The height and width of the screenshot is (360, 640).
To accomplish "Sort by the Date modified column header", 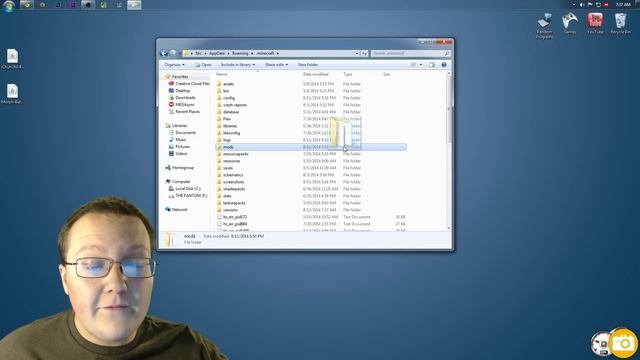I will [x=316, y=74].
